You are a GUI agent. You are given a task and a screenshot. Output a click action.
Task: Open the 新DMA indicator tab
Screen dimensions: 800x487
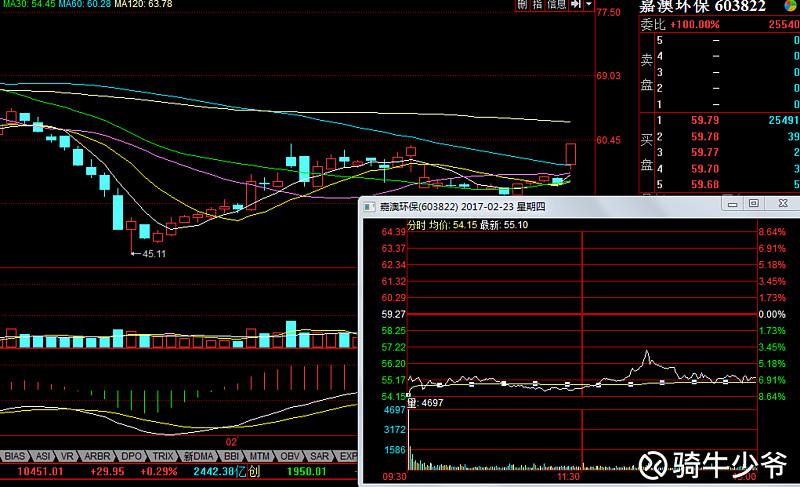[x=198, y=456]
